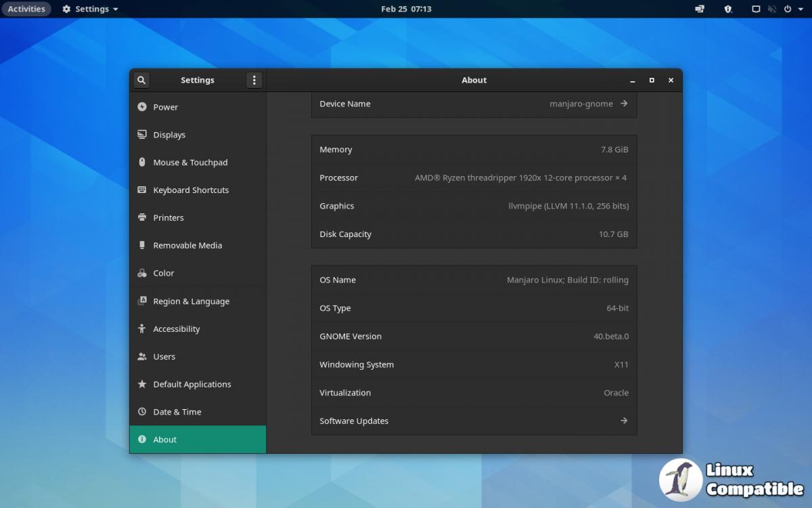This screenshot has height=508, width=812.
Task: Select the Printers icon in sidebar
Action: tap(142, 217)
